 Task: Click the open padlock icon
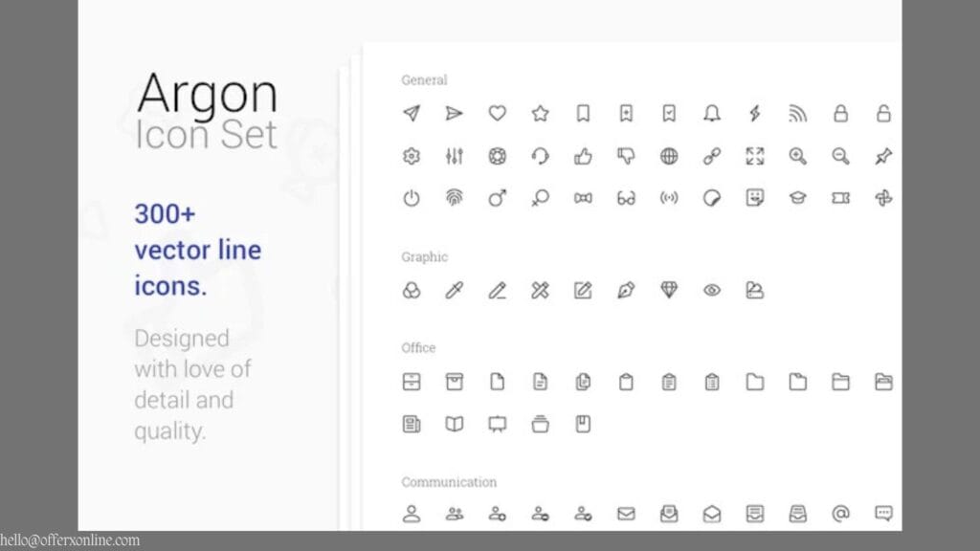[x=883, y=113]
